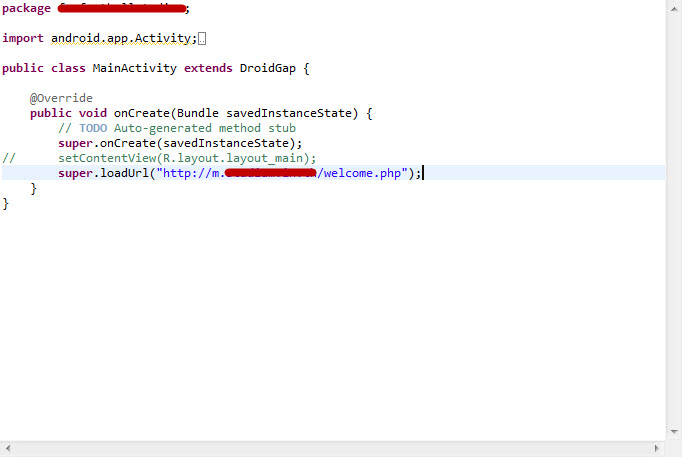Click the horizontal scrollbar right arrow
The image size is (682, 457).
click(656, 448)
